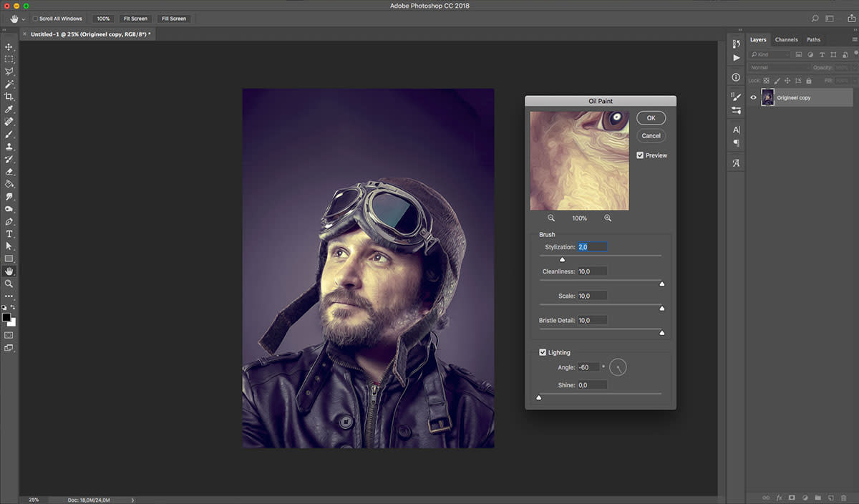859x504 pixels.
Task: Hide the Origineel copy layer
Action: pos(753,97)
